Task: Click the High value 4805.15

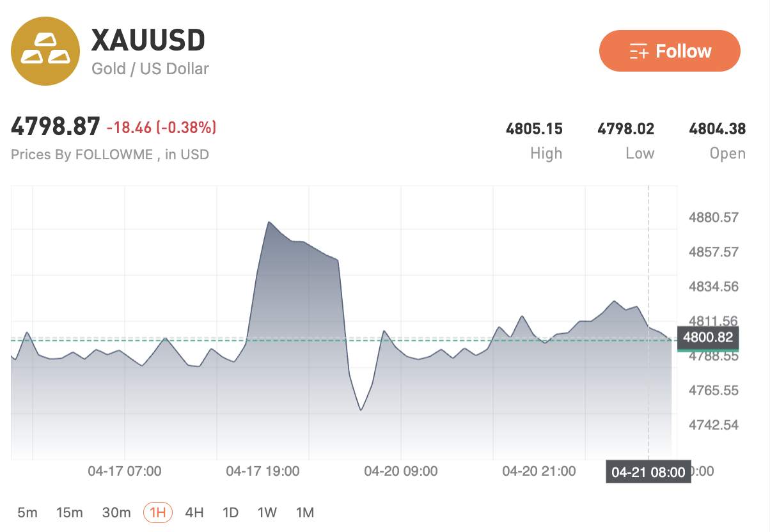Action: (x=534, y=129)
